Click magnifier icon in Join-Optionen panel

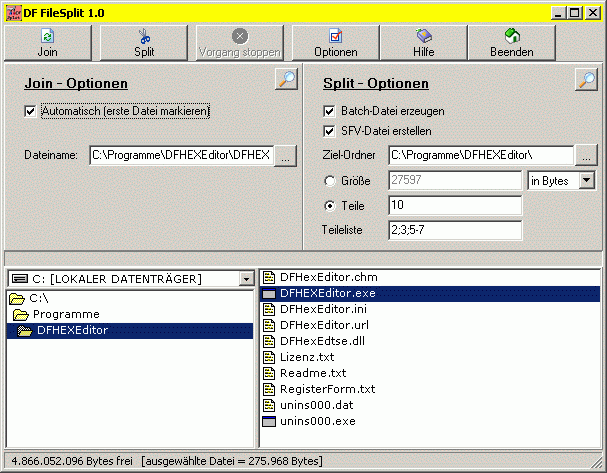(x=286, y=80)
